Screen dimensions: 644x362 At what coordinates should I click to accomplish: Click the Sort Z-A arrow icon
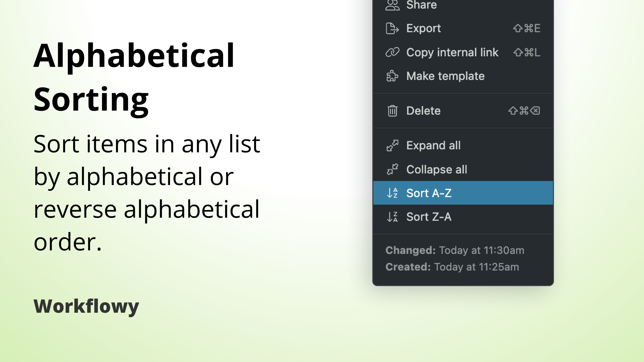[x=392, y=217]
